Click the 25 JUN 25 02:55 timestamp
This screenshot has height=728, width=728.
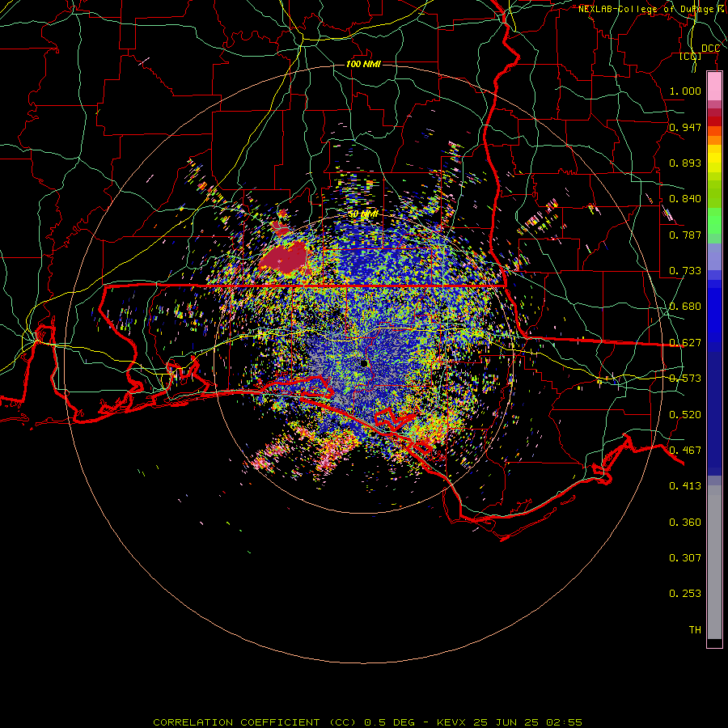[528, 722]
